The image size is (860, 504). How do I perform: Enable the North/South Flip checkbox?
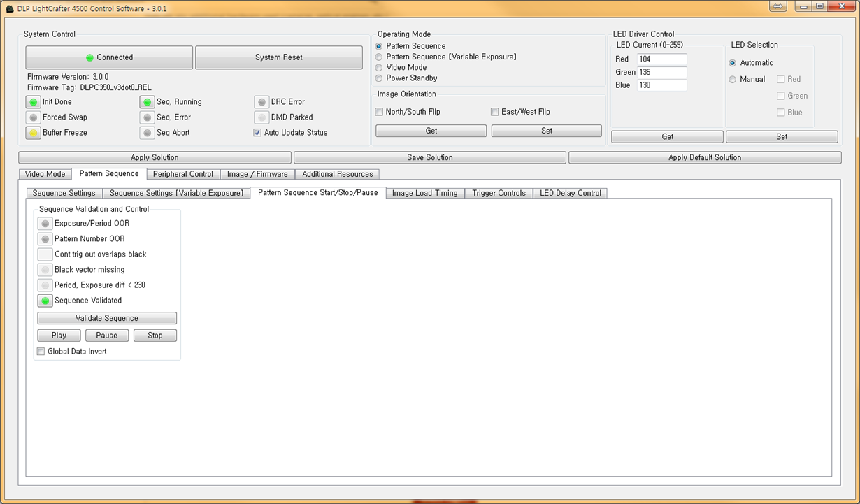[379, 112]
